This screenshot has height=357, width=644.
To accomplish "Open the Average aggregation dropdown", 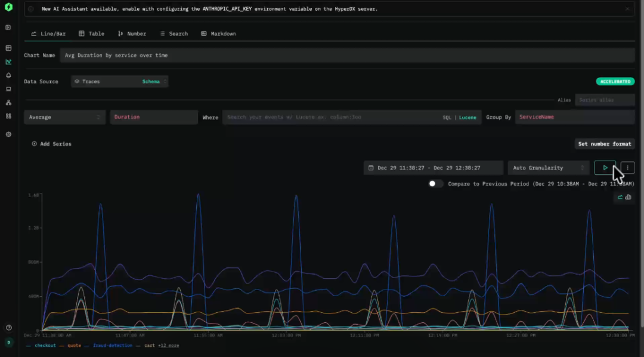I will coord(64,117).
